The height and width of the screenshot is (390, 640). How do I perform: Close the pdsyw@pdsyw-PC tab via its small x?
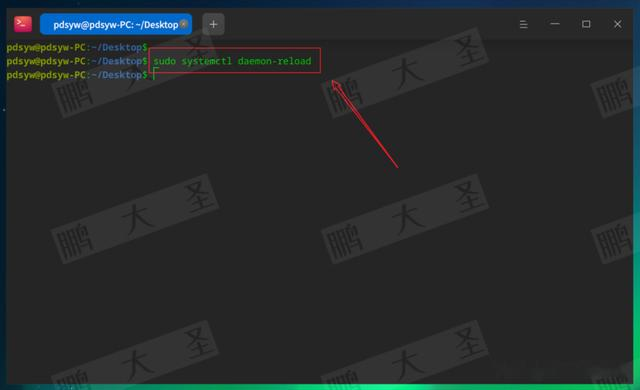click(184, 24)
